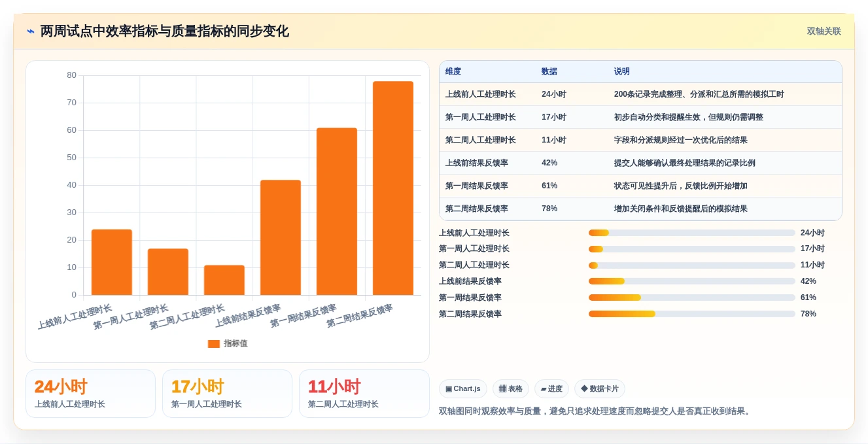Click the y-axis label 80
Image resolution: width=868 pixels, height=444 pixels.
(71, 75)
